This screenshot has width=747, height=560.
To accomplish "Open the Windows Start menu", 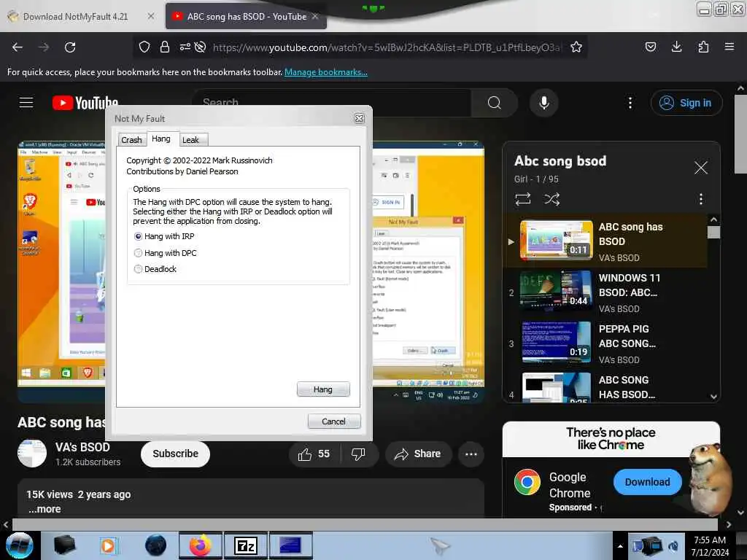I will [x=20, y=545].
